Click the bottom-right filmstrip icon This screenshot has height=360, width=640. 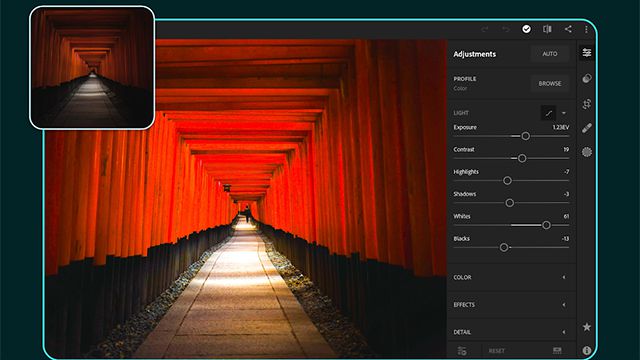click(x=557, y=351)
